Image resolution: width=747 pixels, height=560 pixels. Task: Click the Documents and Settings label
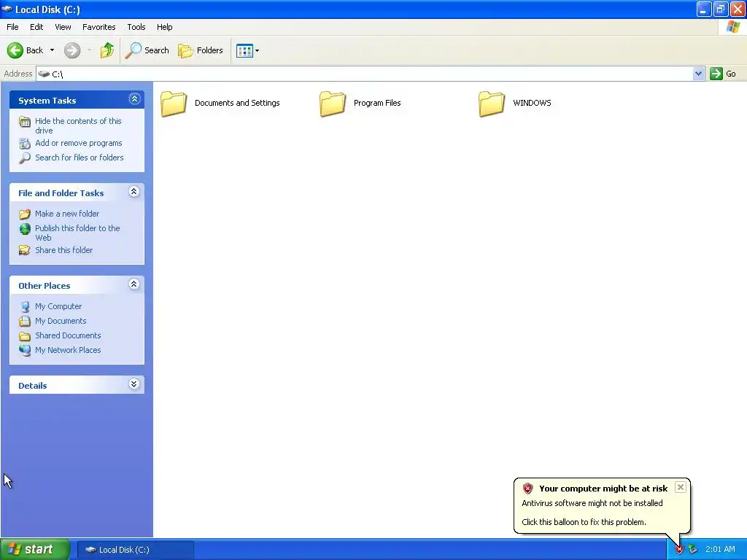point(237,103)
